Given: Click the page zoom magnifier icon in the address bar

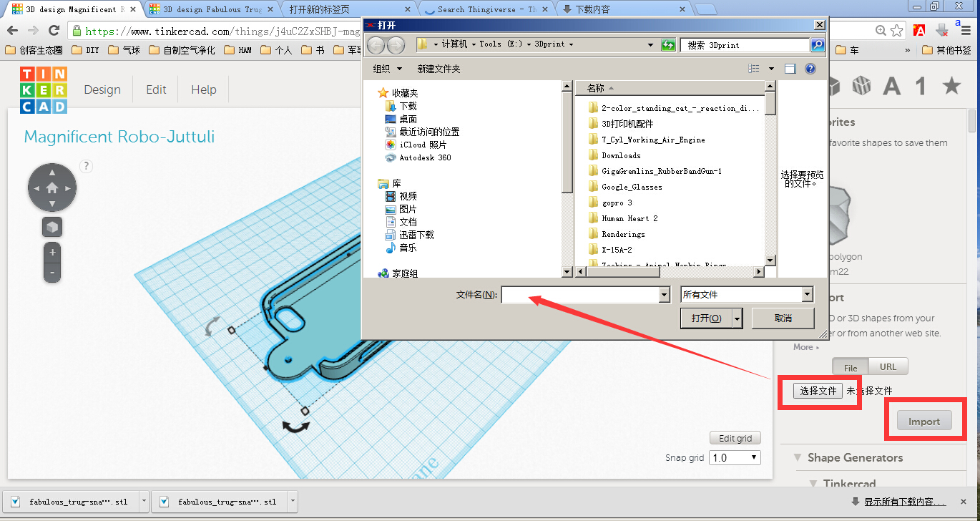Looking at the screenshot, I should (881, 31).
